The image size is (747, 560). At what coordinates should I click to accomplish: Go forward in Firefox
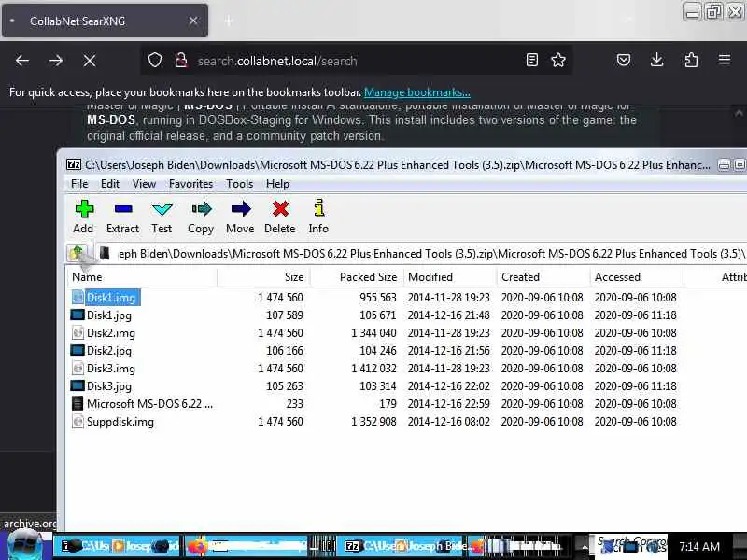pos(56,61)
